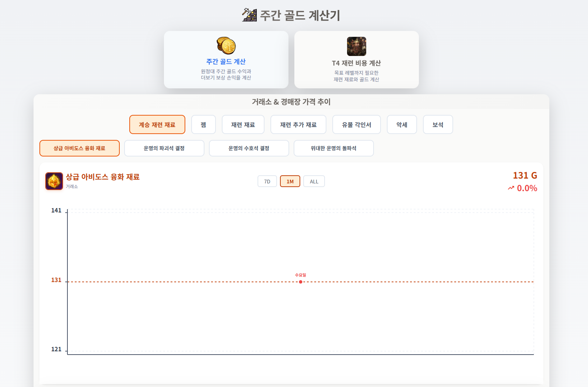Select the 1M time range
The width and height of the screenshot is (588, 387).
click(x=290, y=182)
